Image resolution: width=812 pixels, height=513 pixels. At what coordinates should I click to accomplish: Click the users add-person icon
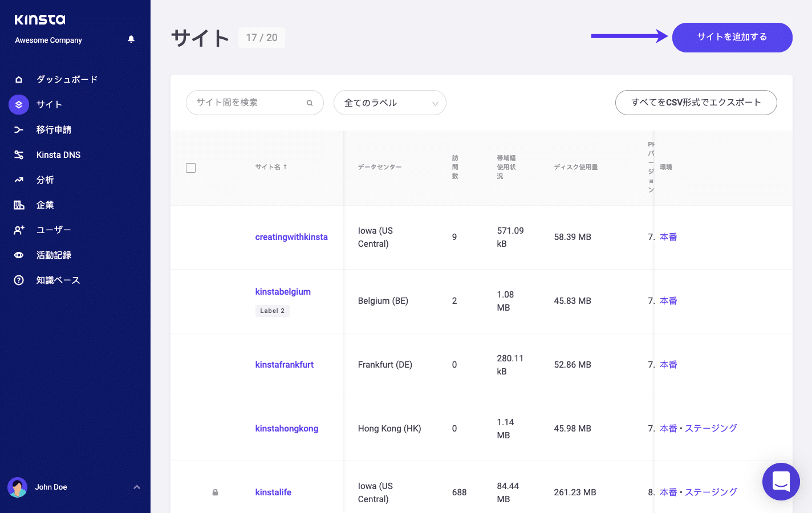tap(19, 230)
